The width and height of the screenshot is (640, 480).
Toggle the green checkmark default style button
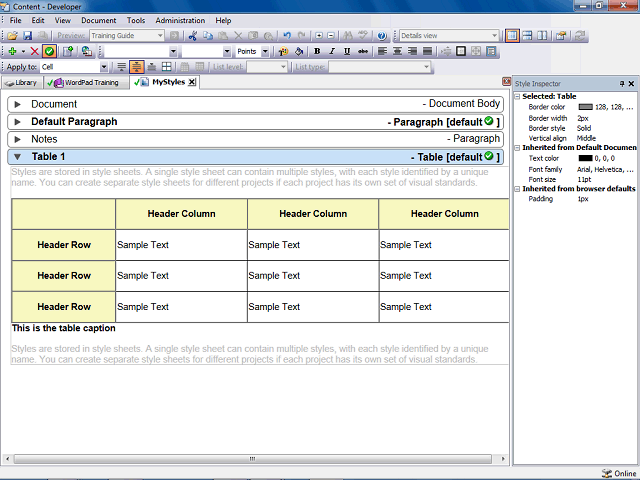tap(49, 51)
